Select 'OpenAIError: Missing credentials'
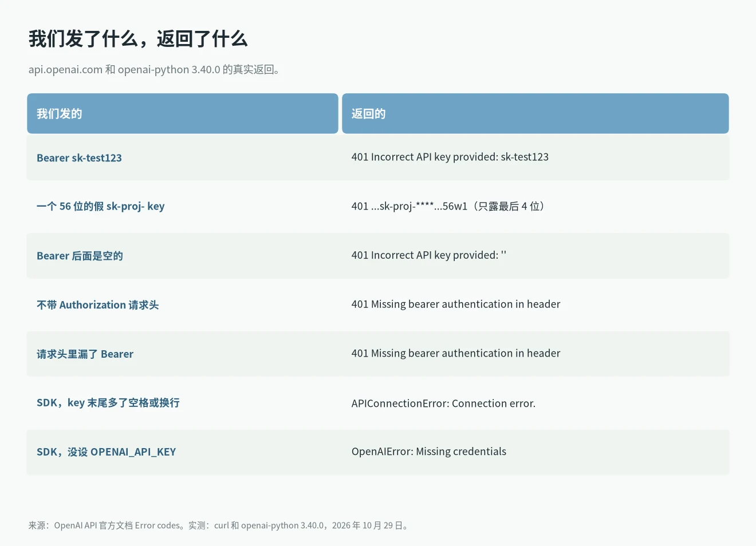The width and height of the screenshot is (756, 546). [429, 452]
